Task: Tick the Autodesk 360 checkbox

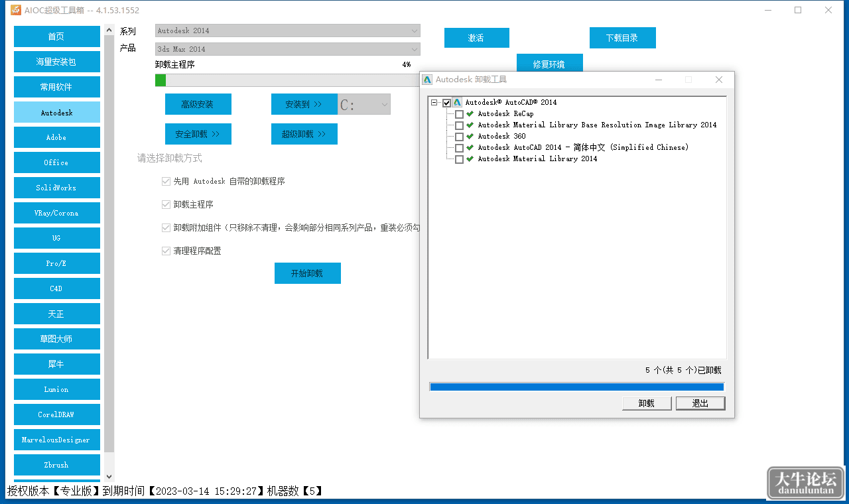Action: click(x=459, y=137)
